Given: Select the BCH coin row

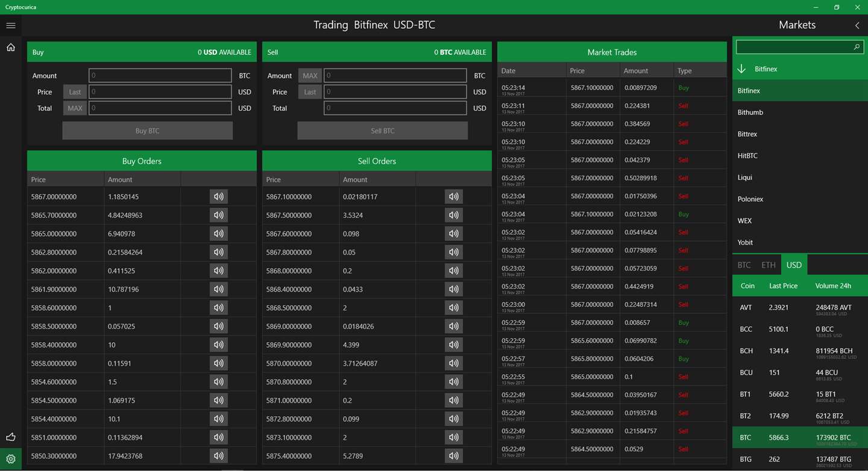Looking at the screenshot, I should pos(800,351).
